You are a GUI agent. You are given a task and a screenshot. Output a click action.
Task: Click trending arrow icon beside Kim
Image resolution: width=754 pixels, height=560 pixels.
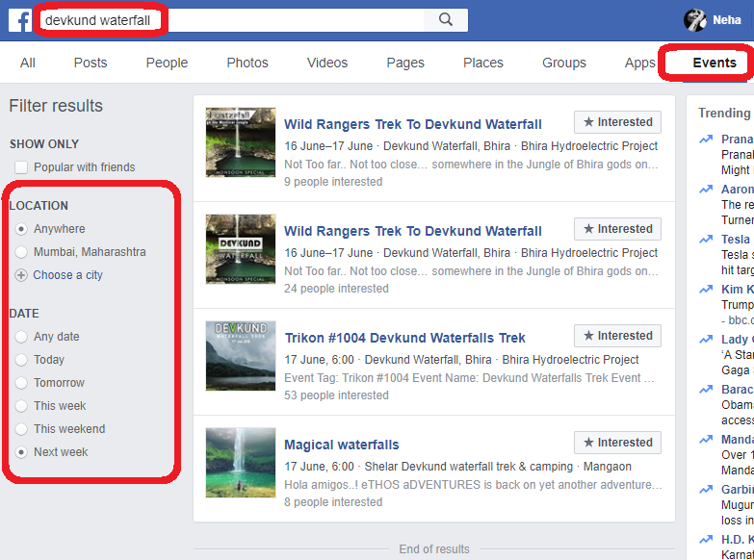coord(706,290)
